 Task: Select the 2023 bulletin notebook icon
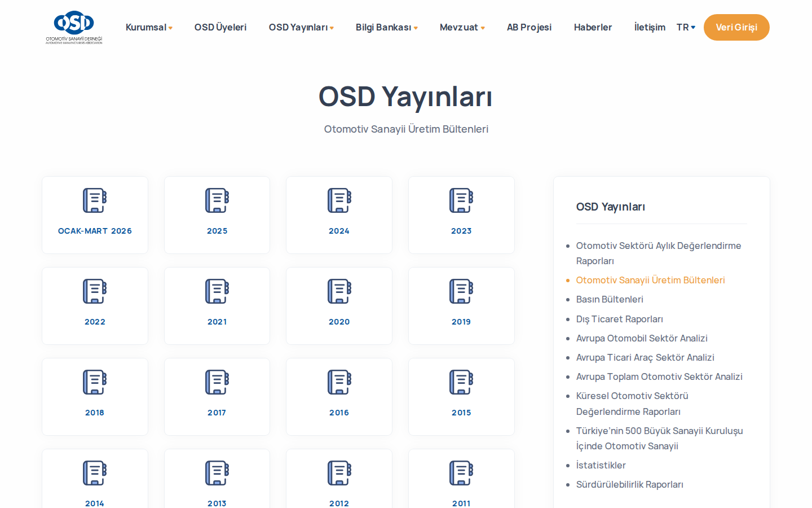point(461,200)
